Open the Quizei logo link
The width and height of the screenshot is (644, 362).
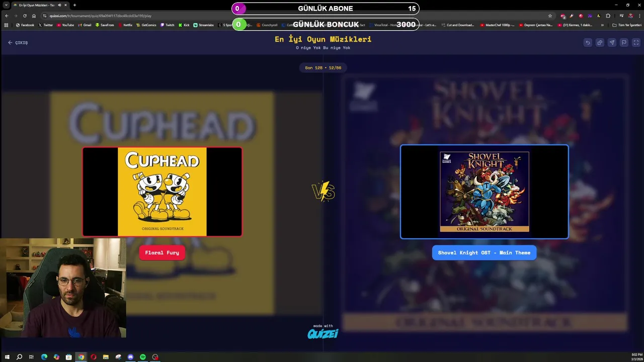point(323,333)
